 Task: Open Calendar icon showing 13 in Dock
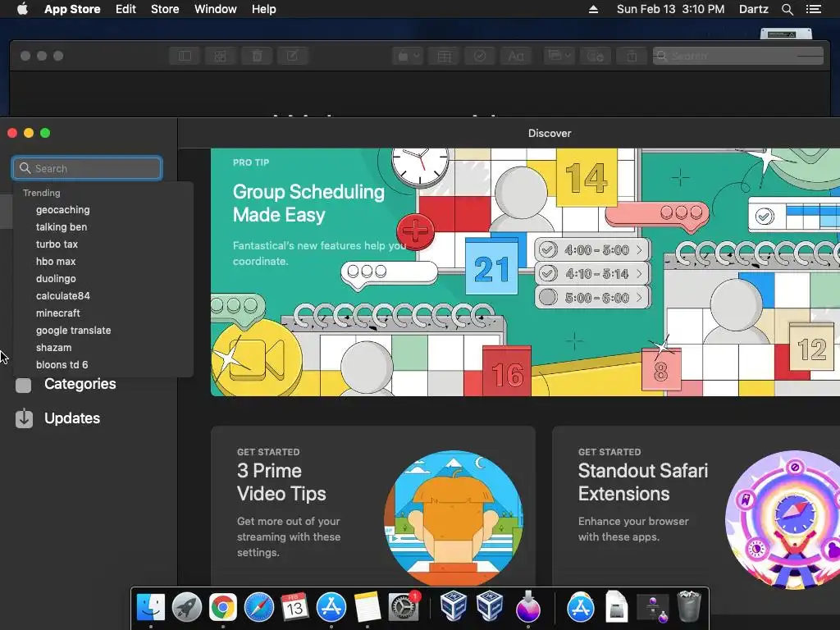coord(294,607)
